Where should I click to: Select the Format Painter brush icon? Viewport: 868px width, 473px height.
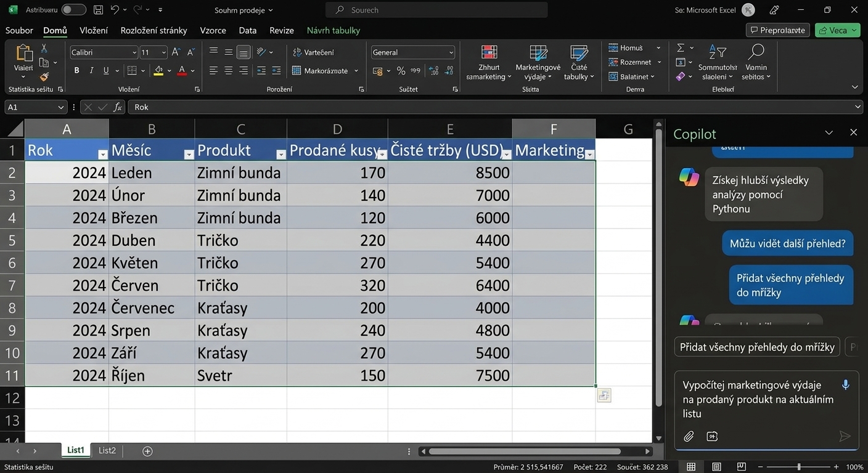click(44, 77)
